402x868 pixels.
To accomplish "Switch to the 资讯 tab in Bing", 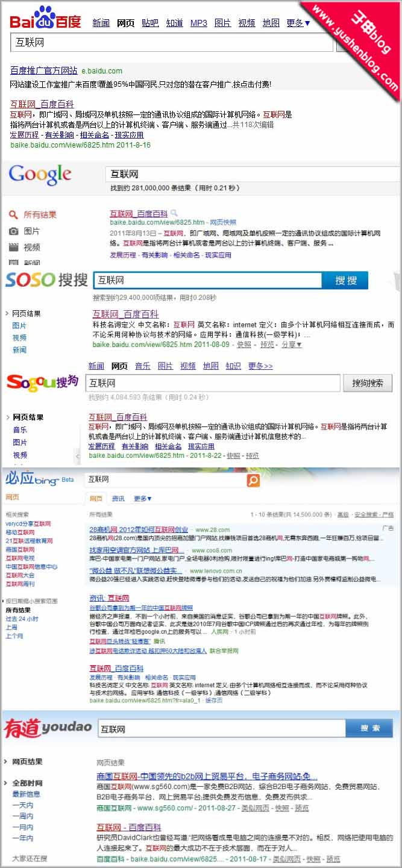I will tap(118, 499).
